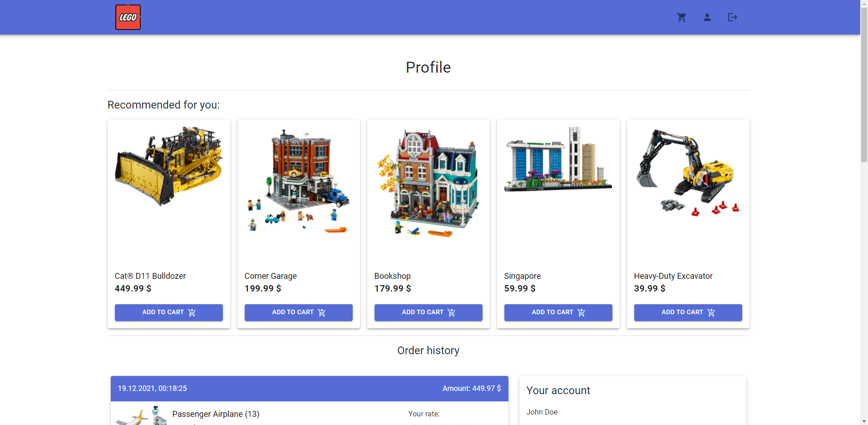Click the Your account heading

(x=558, y=390)
